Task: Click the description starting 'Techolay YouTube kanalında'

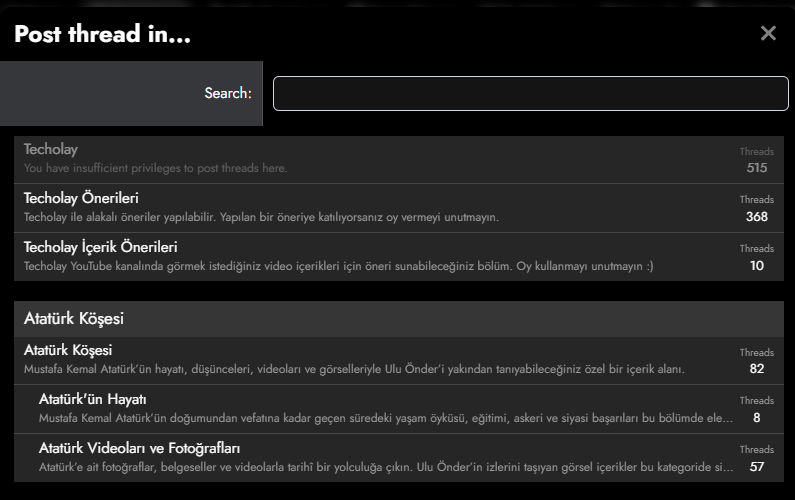Action: pyautogui.click(x=338, y=266)
